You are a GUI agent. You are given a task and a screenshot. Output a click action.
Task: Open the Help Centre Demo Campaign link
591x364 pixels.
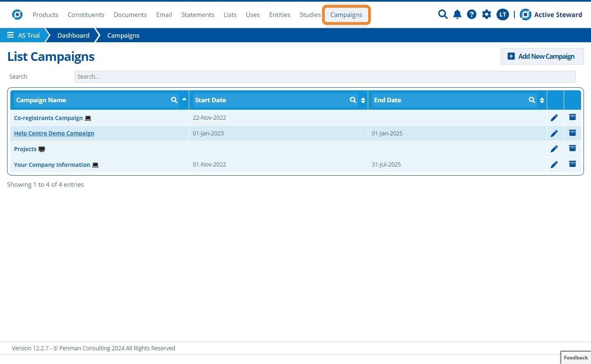point(54,133)
